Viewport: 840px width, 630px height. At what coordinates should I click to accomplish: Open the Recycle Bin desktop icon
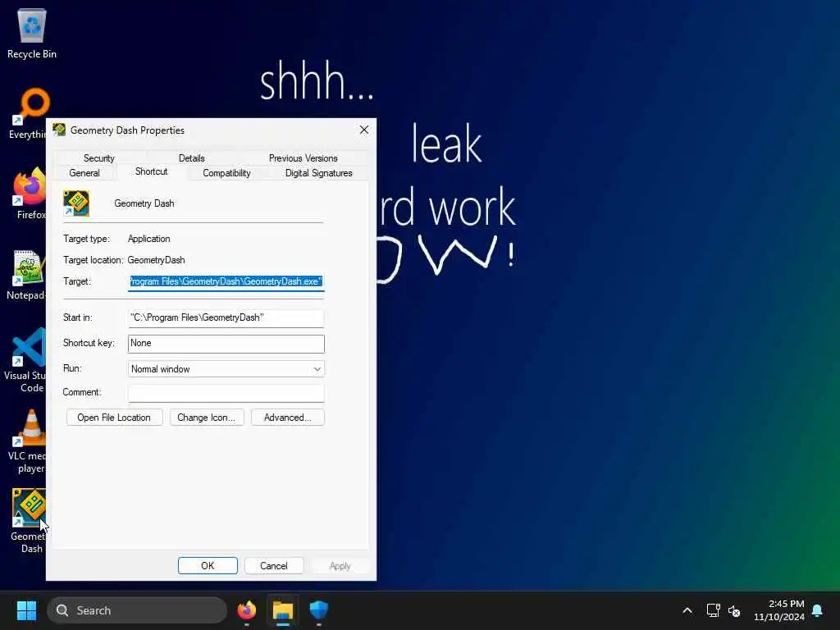click(x=32, y=33)
